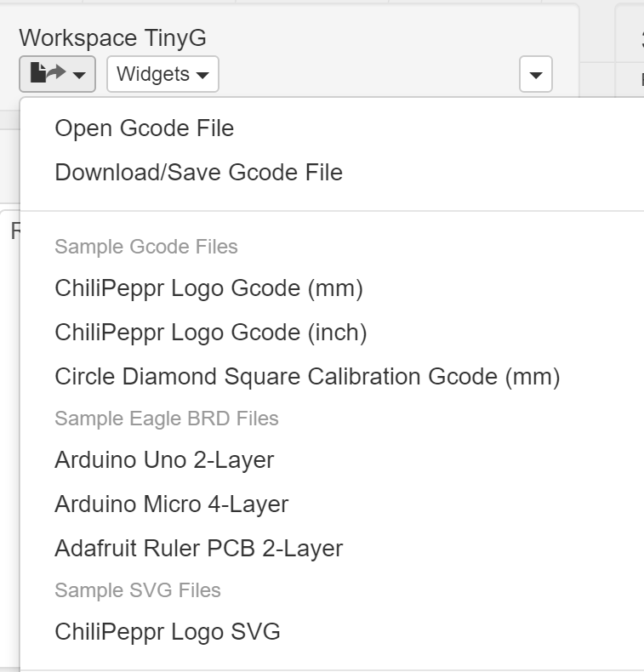Click the Workspace TinyG title
Image resolution: width=644 pixels, height=672 pixels.
(112, 37)
